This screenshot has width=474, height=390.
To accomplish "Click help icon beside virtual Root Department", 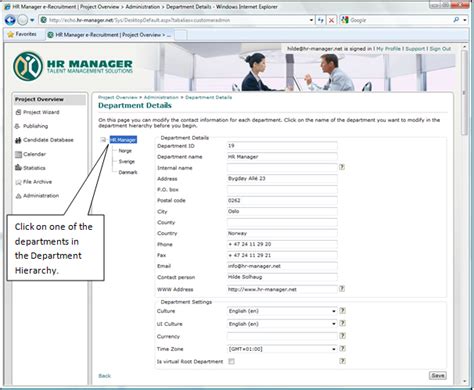I will tap(342, 361).
